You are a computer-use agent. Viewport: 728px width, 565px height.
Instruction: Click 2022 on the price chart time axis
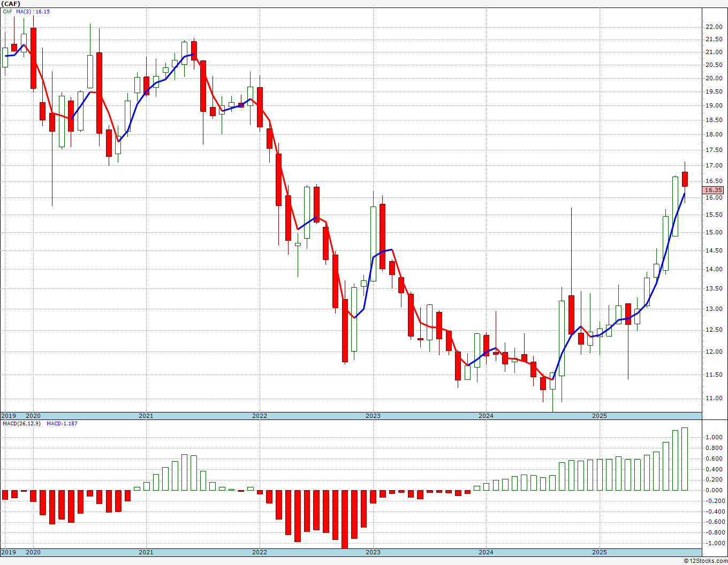[x=260, y=416]
